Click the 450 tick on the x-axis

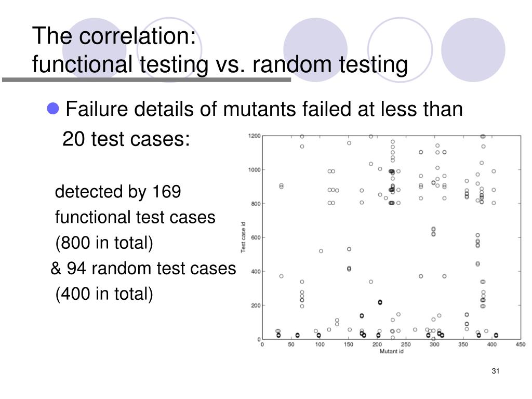(518, 344)
